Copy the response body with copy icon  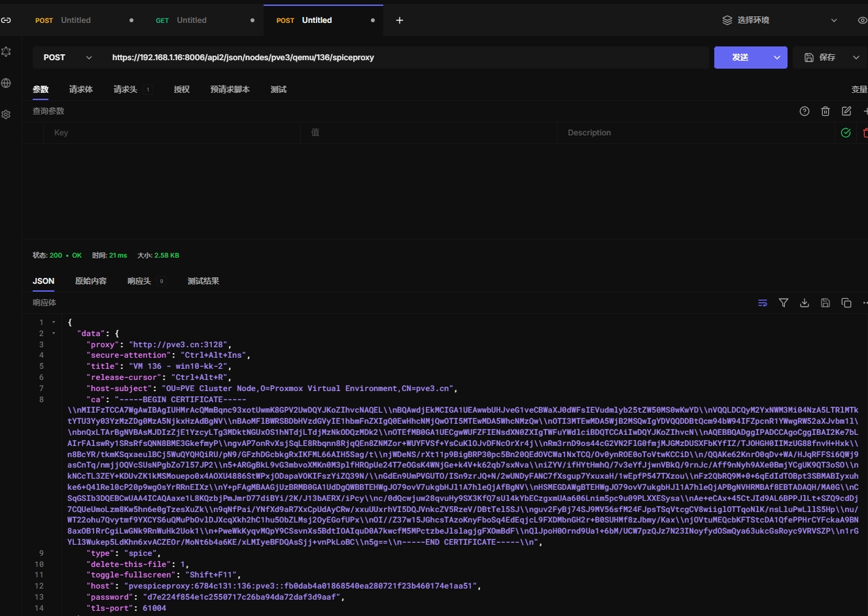[x=846, y=303]
